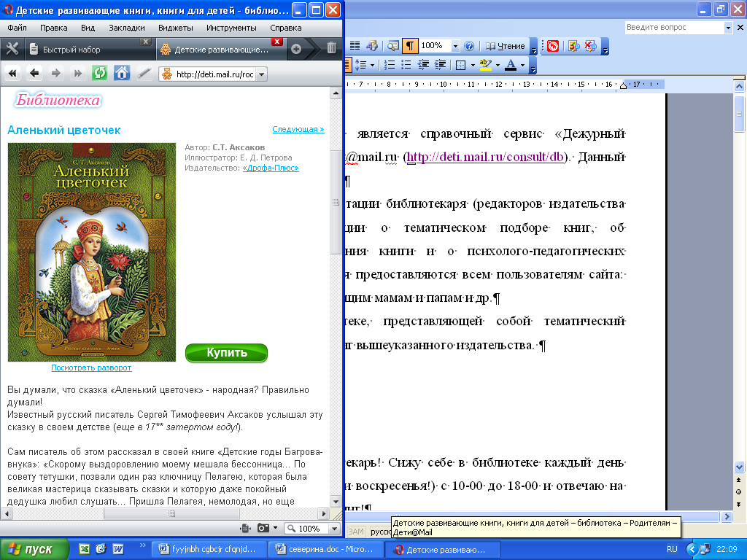This screenshot has width=747, height=560.
Task: Click the red-cross lookup icon in Word toolbar
Action: click(x=591, y=46)
